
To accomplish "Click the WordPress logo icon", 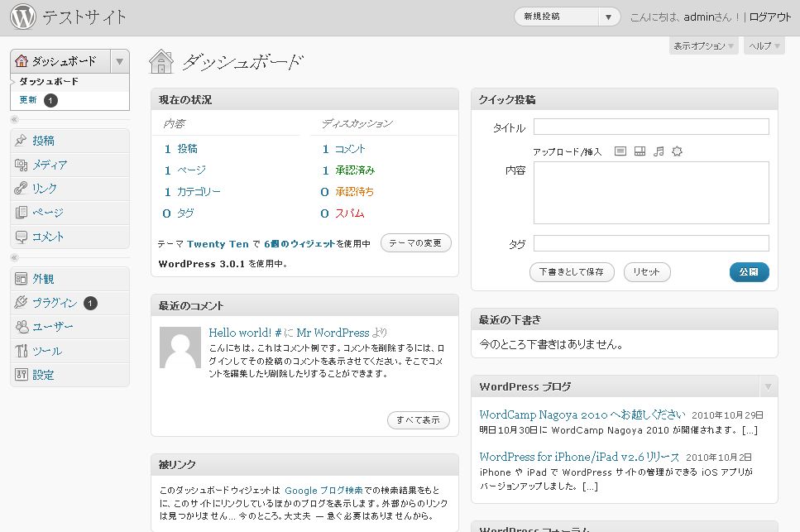I will (x=23, y=17).
